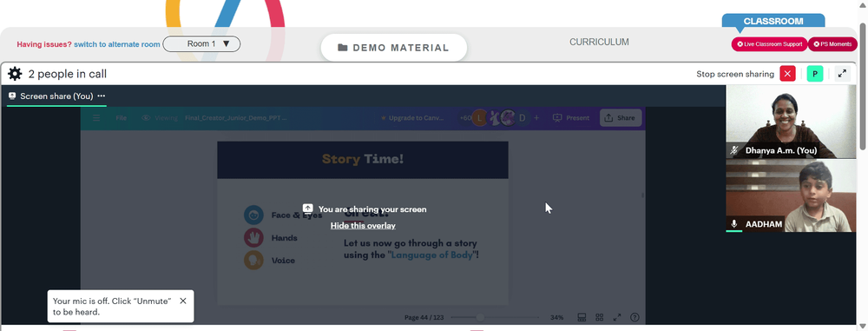Image resolution: width=868 pixels, height=331 pixels.
Task: Click "Language of Body" text on slide
Action: point(431,255)
